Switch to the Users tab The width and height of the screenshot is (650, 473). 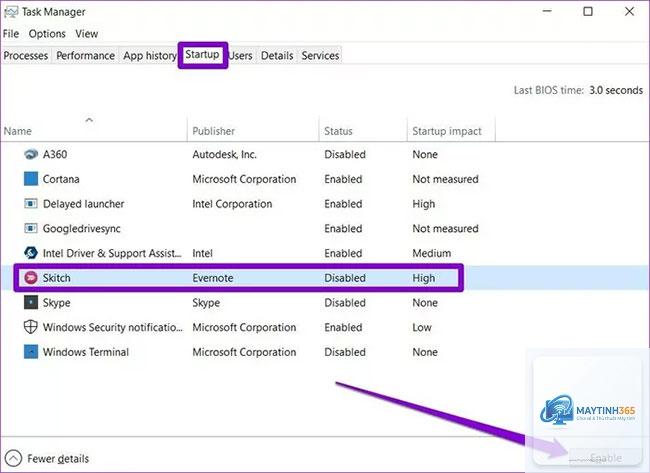click(x=240, y=56)
